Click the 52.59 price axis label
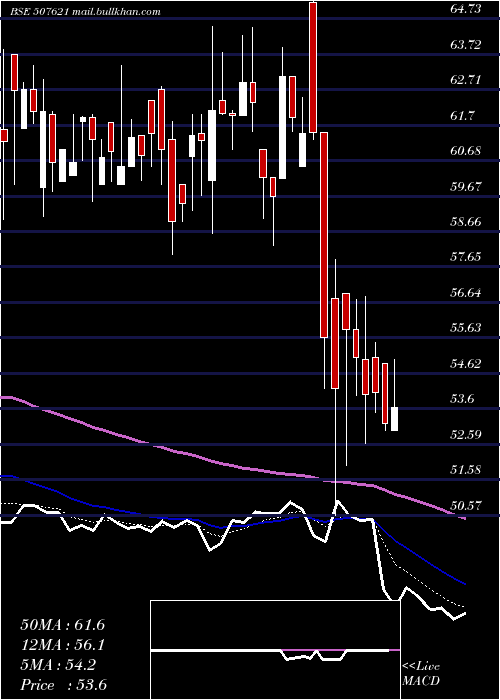 point(466,434)
